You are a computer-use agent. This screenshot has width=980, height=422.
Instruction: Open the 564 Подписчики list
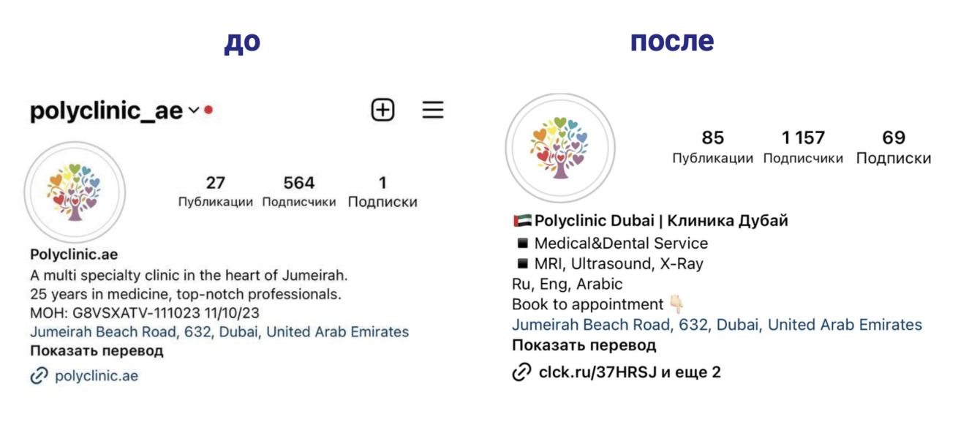click(x=299, y=191)
